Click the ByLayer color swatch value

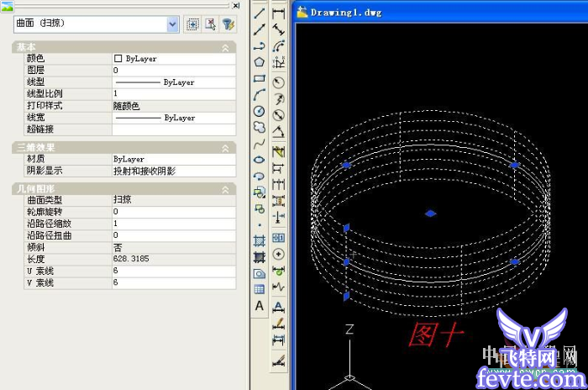(118, 59)
